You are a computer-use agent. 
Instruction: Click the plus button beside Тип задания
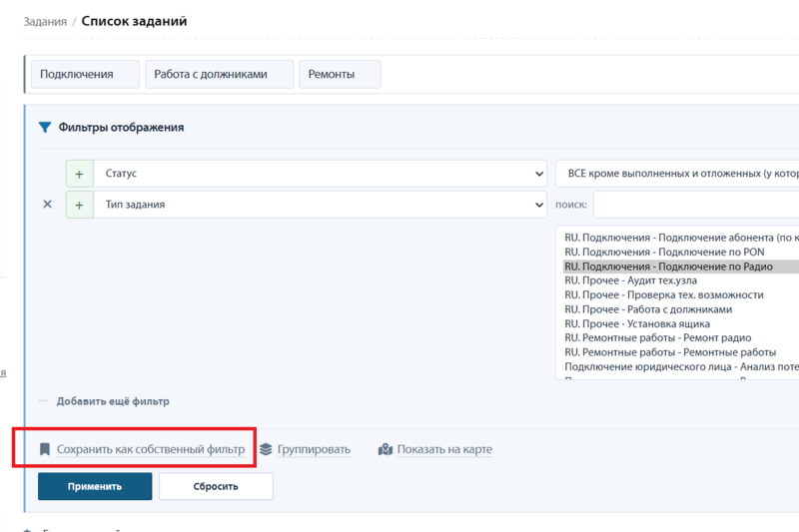tap(80, 206)
